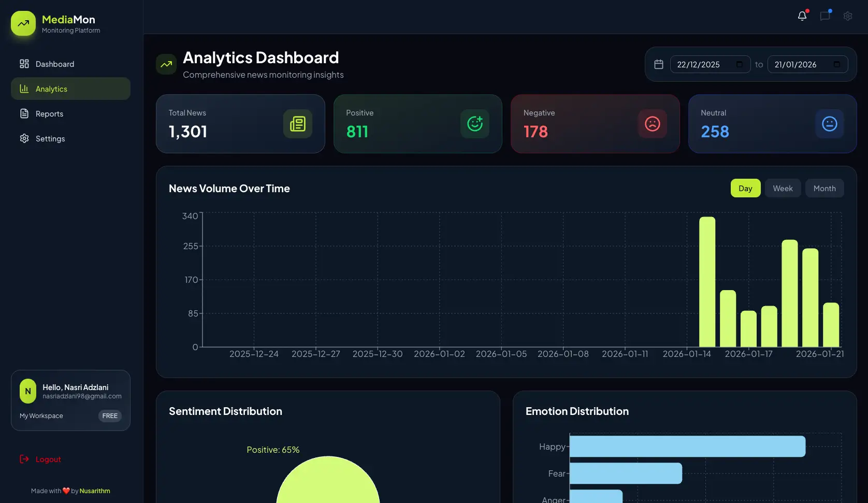The width and height of the screenshot is (868, 503).
Task: Click the Positive smiley face icon
Action: pos(475,124)
